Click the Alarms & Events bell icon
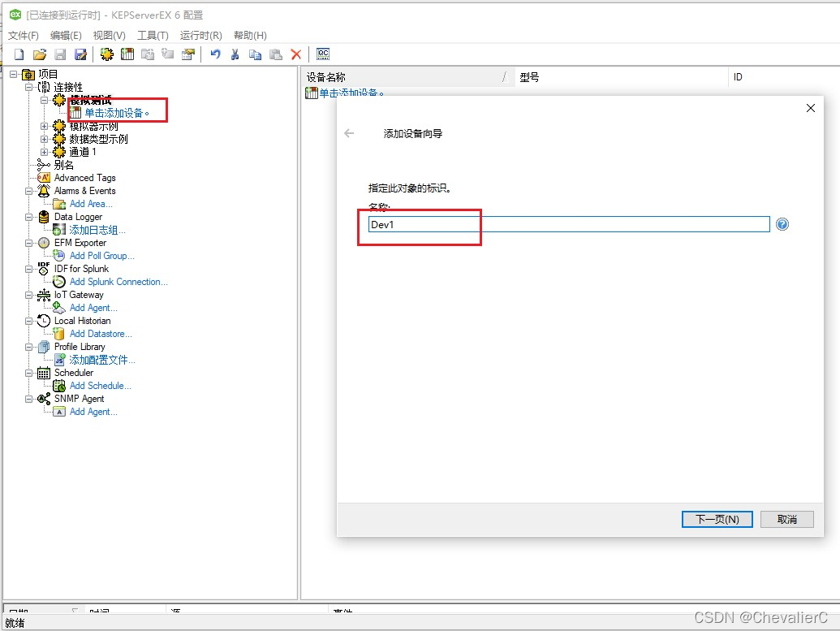 (x=44, y=190)
